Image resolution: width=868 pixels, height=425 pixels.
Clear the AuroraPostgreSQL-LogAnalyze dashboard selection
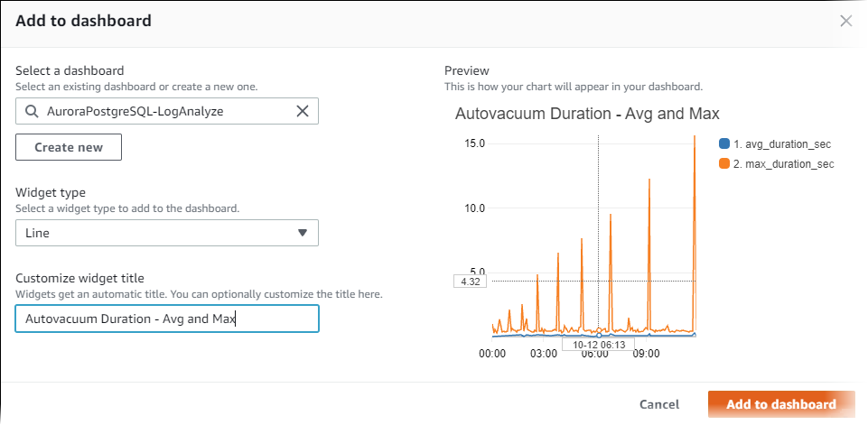click(303, 111)
